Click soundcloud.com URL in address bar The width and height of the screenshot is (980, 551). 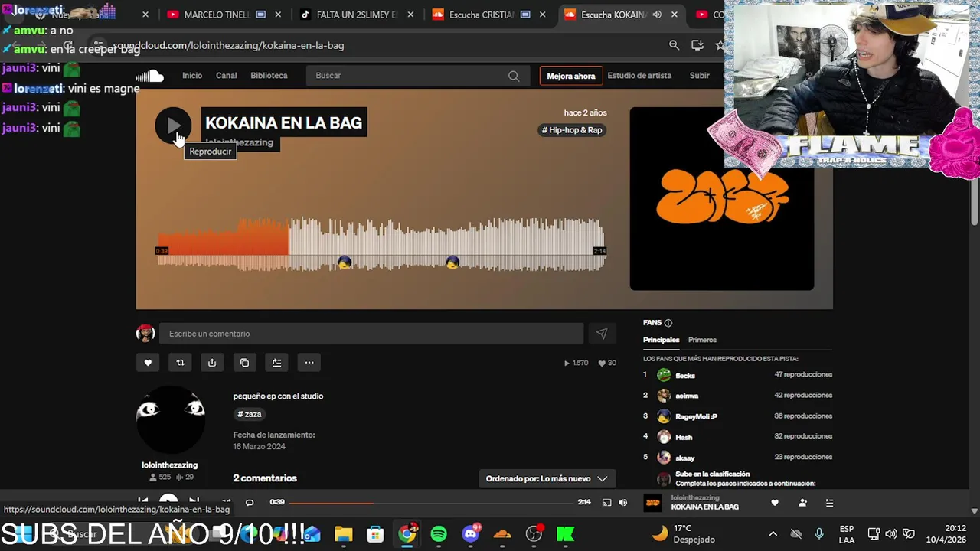228,45
